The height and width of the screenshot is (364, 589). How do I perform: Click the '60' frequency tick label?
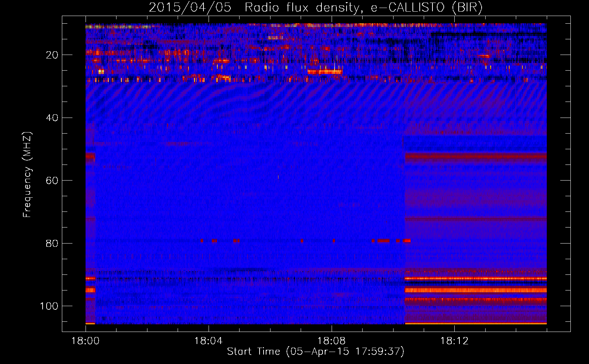tap(52, 181)
